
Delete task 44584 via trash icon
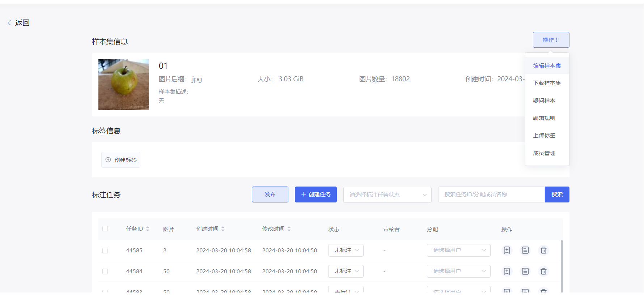coord(543,271)
